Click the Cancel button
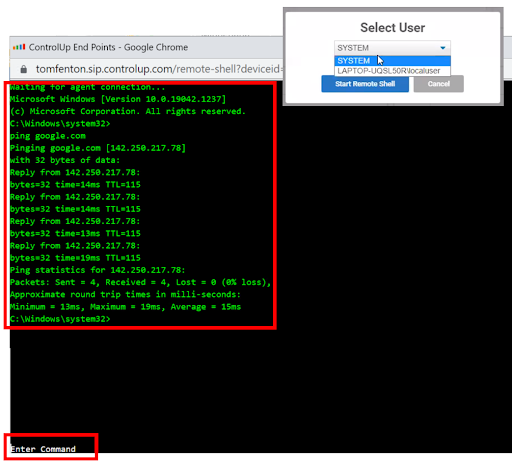Image resolution: width=512 pixels, height=466 pixels. click(x=439, y=84)
